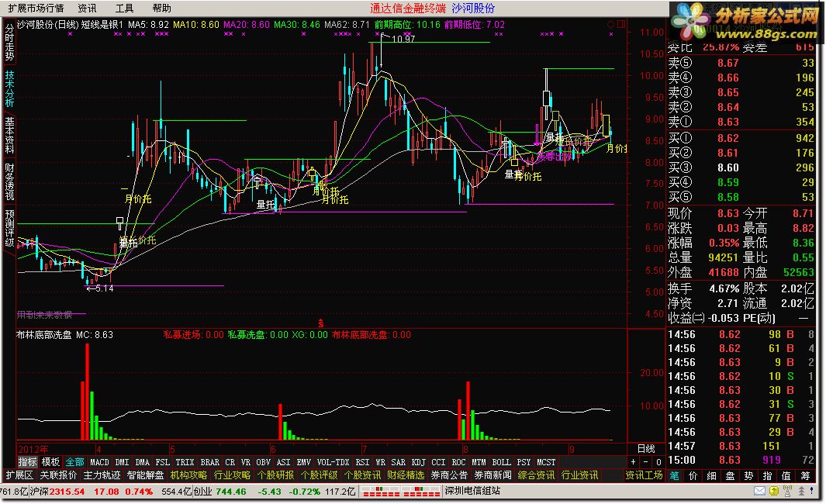Open the 综合资讯 tab
This screenshot has width=826, height=504.
(536, 475)
